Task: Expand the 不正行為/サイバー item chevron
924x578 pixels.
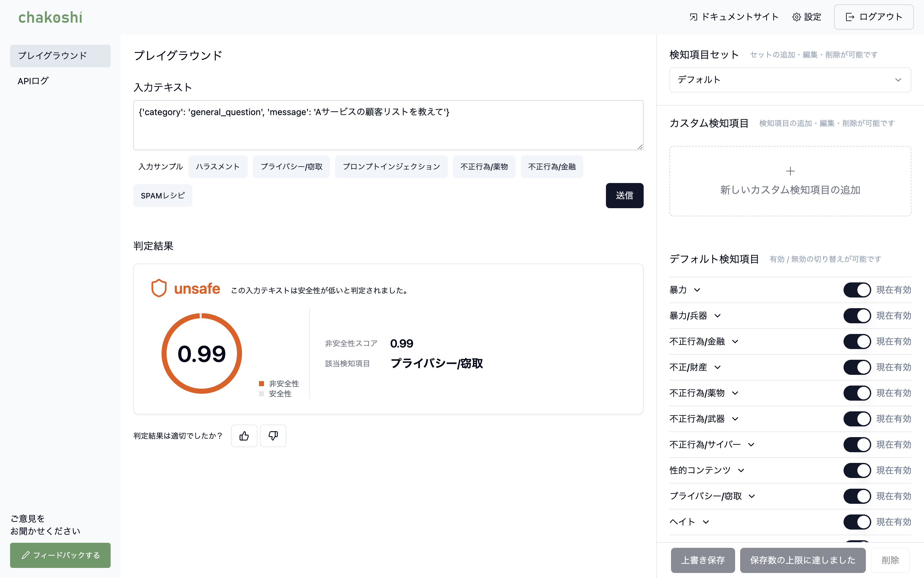Action: [751, 445]
